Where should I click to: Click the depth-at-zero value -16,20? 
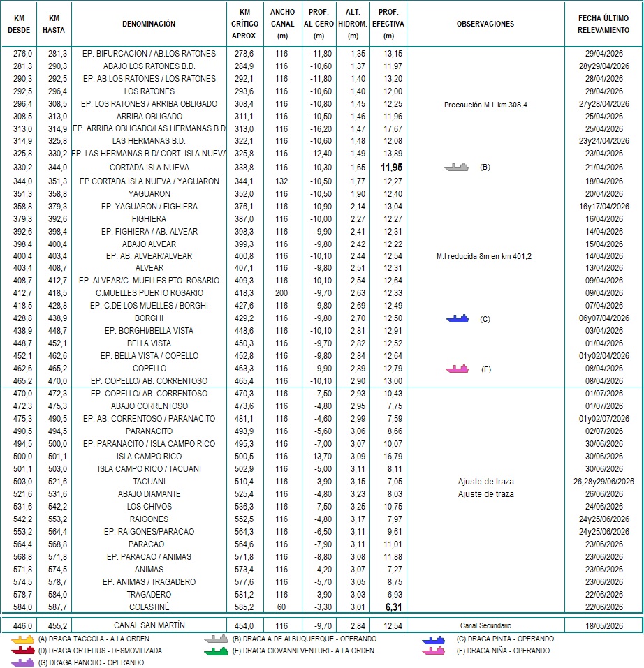click(321, 129)
